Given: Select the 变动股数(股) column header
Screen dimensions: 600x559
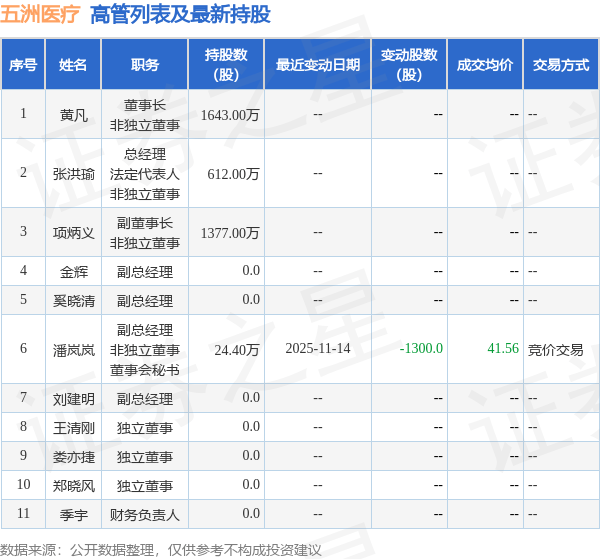Looking at the screenshot, I should point(409,65).
